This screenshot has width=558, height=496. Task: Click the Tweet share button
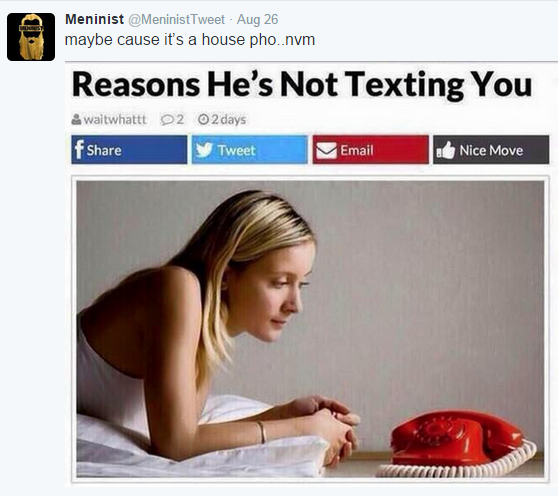click(x=249, y=150)
